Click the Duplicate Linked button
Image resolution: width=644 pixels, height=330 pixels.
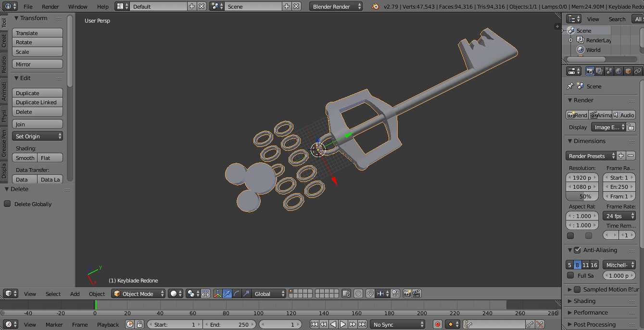(38, 102)
